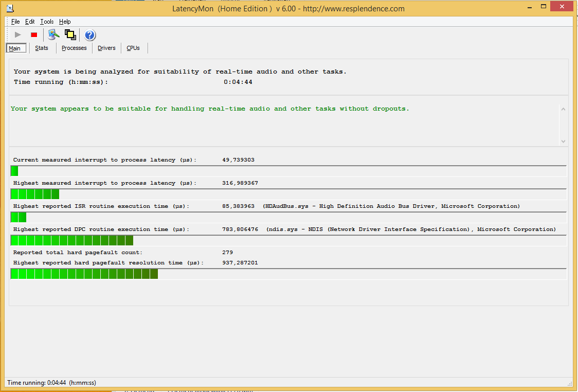
Task: Select the green system suitability message text
Action: tap(210, 109)
